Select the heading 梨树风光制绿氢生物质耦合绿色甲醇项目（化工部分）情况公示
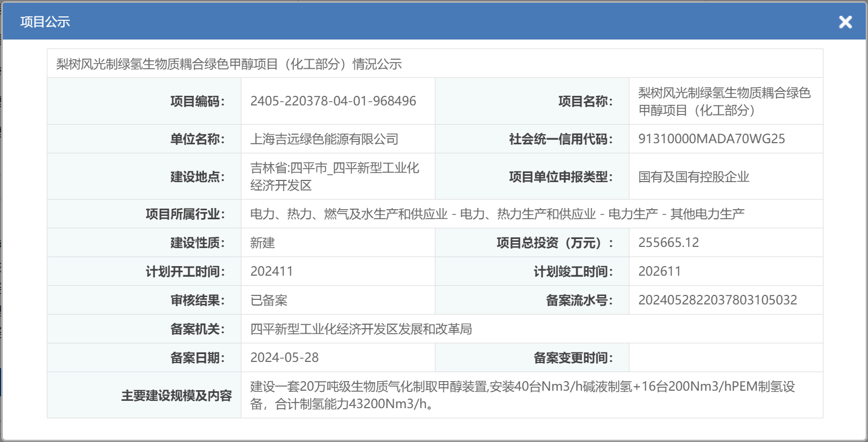The height and width of the screenshot is (442, 868). point(229,64)
